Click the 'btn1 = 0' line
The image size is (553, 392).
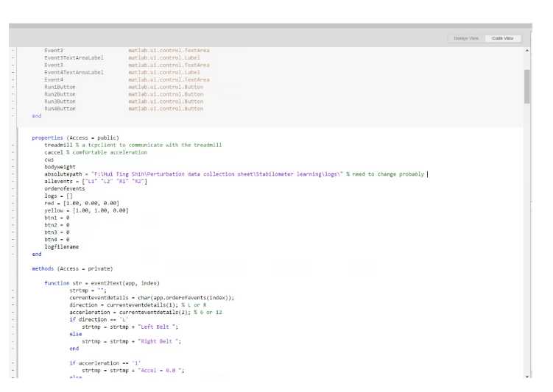point(57,218)
